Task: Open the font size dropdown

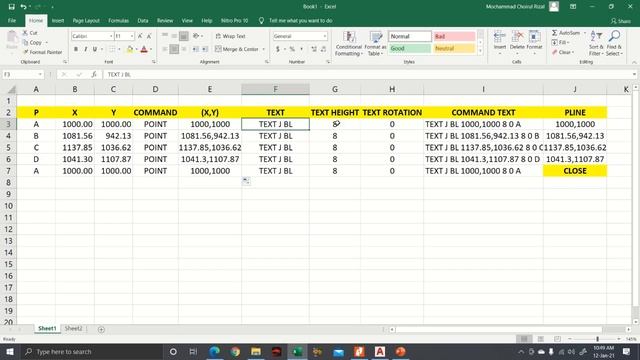Action: [x=132, y=36]
